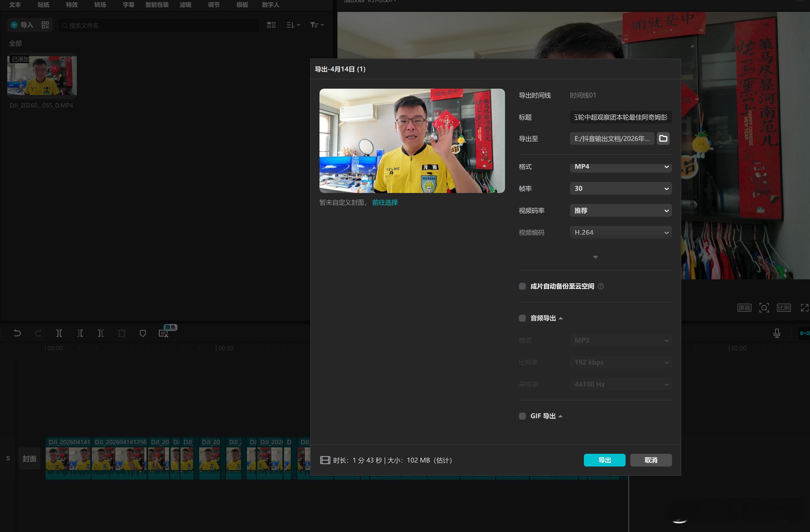Tick the 音频导出 checkbox

point(522,318)
